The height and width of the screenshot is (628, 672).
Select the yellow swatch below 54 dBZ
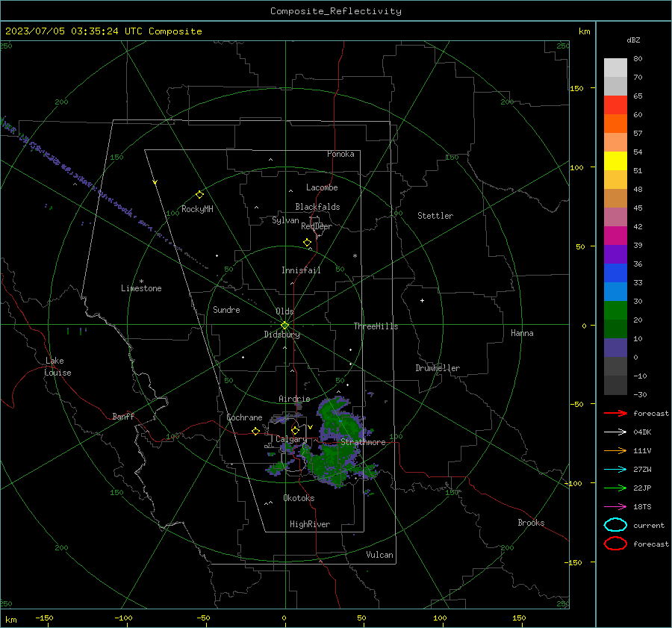point(615,161)
